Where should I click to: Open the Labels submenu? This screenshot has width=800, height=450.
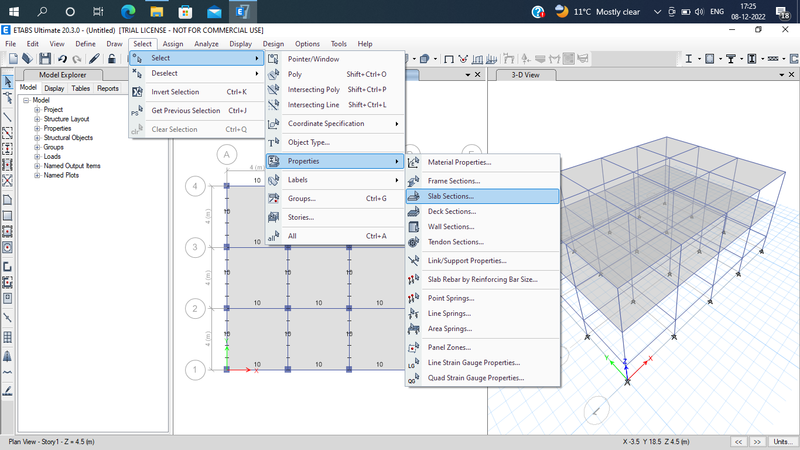coord(336,180)
